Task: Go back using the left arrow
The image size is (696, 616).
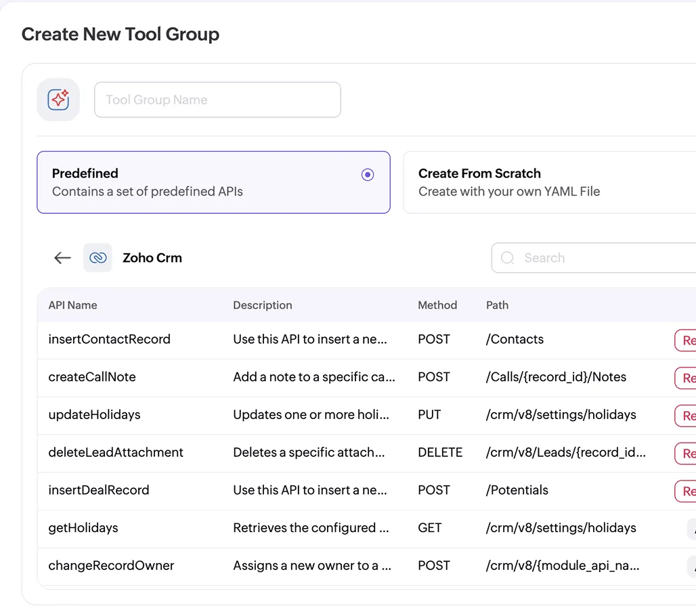Action: click(x=62, y=257)
